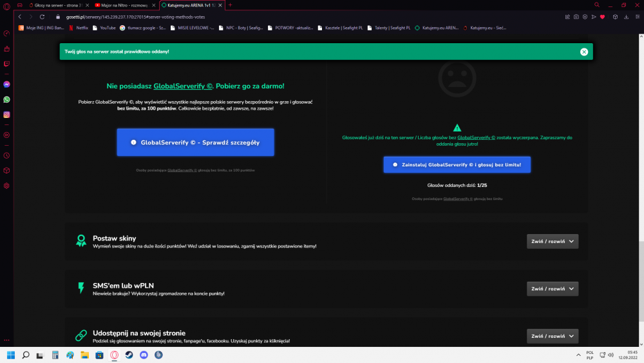This screenshot has width=644, height=363.
Task: Open tab search magnifier icon
Action: click(597, 5)
